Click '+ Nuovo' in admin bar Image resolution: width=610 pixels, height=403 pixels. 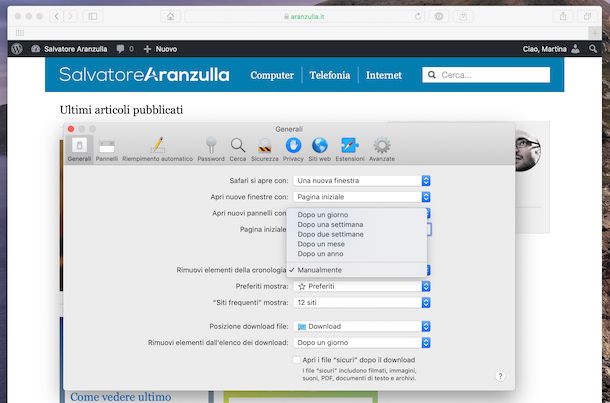160,49
